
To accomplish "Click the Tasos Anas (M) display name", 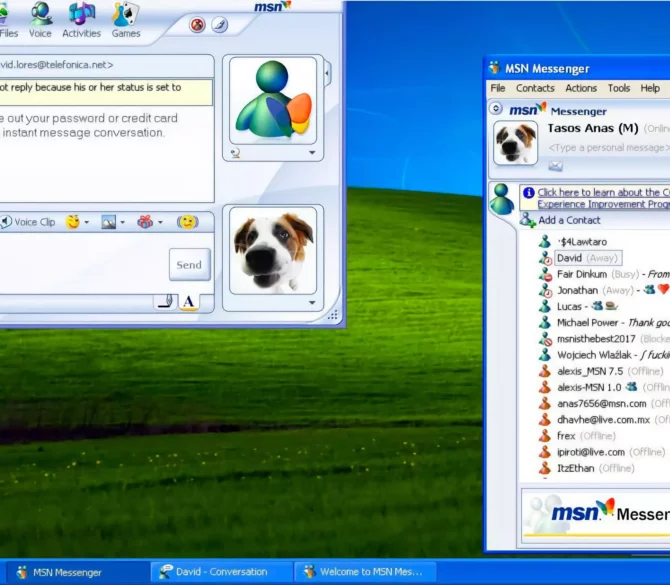I will [x=593, y=128].
